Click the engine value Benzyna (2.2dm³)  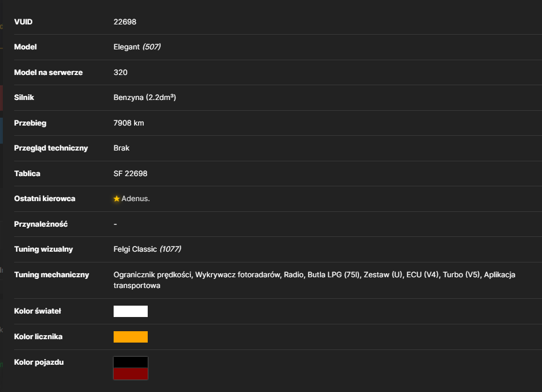point(144,98)
